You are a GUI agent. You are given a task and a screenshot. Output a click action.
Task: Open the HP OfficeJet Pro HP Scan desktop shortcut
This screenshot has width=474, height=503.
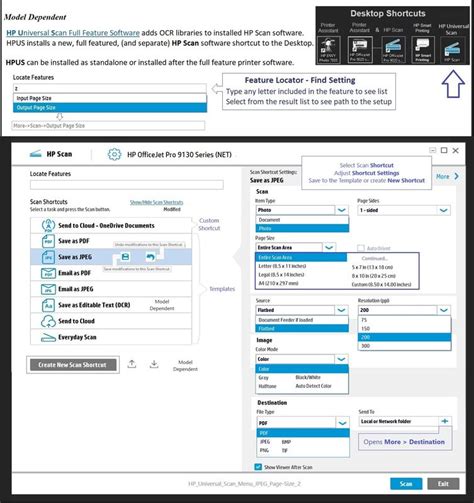pos(393,50)
